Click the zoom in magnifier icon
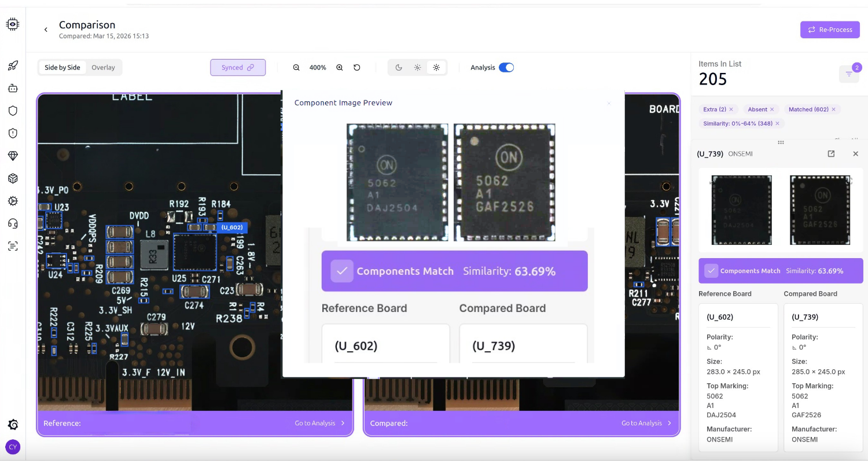The image size is (868, 463). coord(340,68)
